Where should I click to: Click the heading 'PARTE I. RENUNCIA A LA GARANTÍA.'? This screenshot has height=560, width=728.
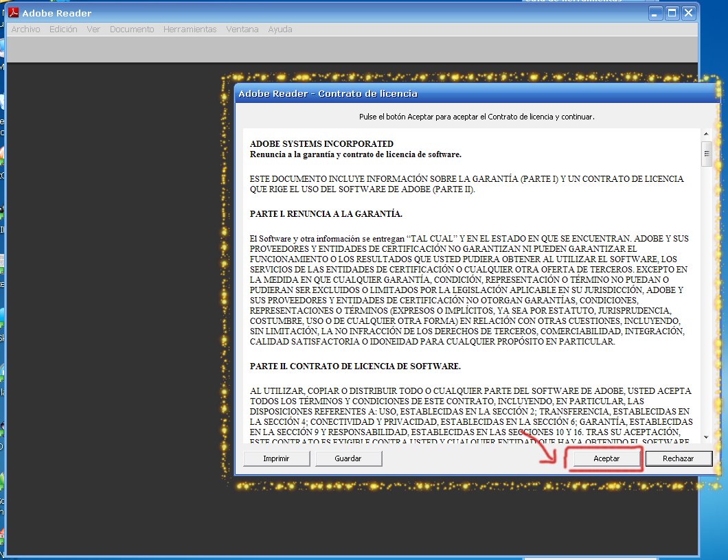point(326,214)
